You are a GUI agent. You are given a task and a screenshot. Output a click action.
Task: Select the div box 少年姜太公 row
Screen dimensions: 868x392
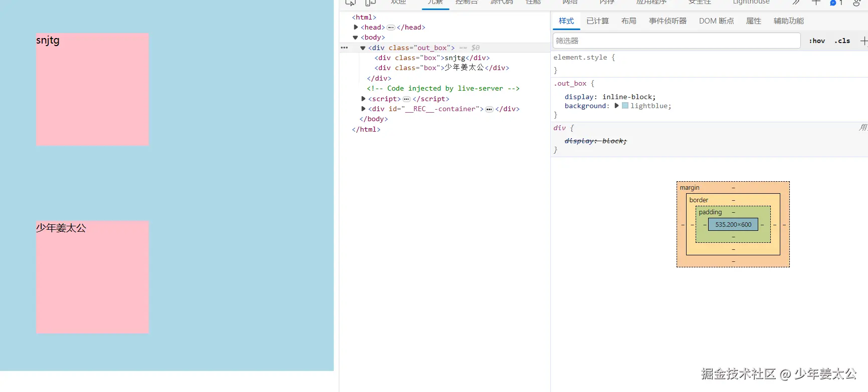click(x=442, y=68)
